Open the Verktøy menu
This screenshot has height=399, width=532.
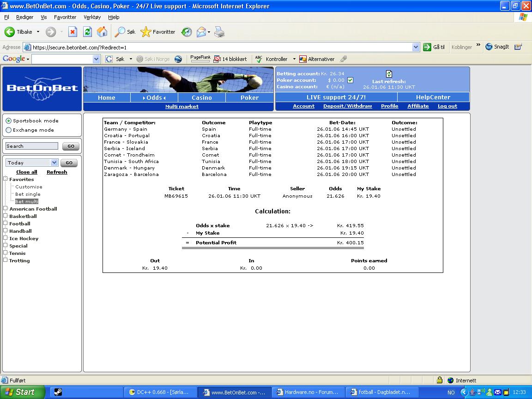click(x=92, y=17)
